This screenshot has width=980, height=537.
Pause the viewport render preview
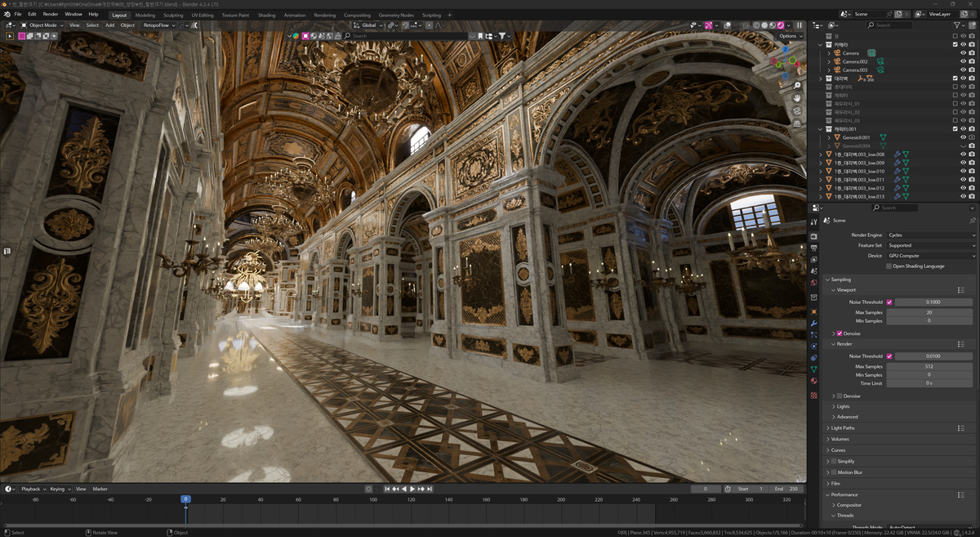(800, 25)
